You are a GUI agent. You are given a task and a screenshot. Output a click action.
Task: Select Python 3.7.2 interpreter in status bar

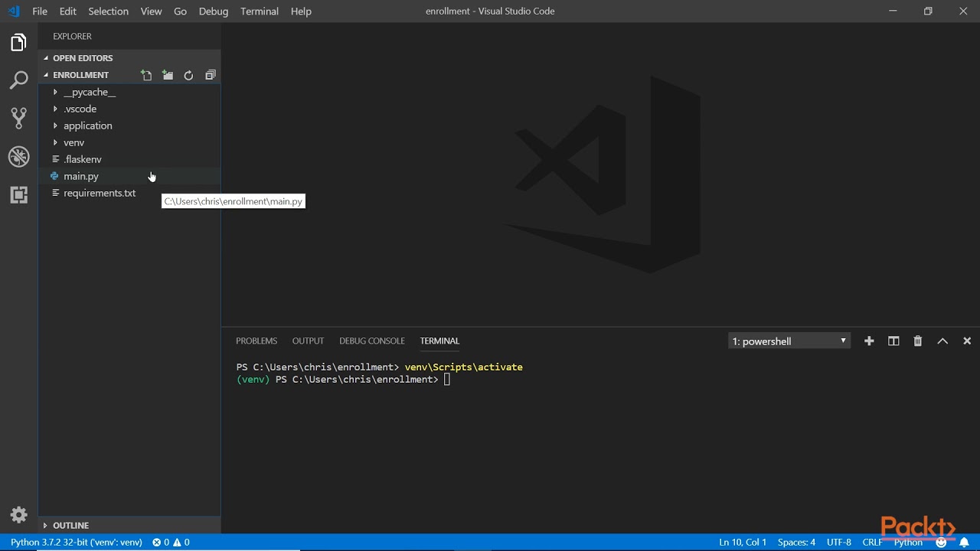(x=77, y=543)
